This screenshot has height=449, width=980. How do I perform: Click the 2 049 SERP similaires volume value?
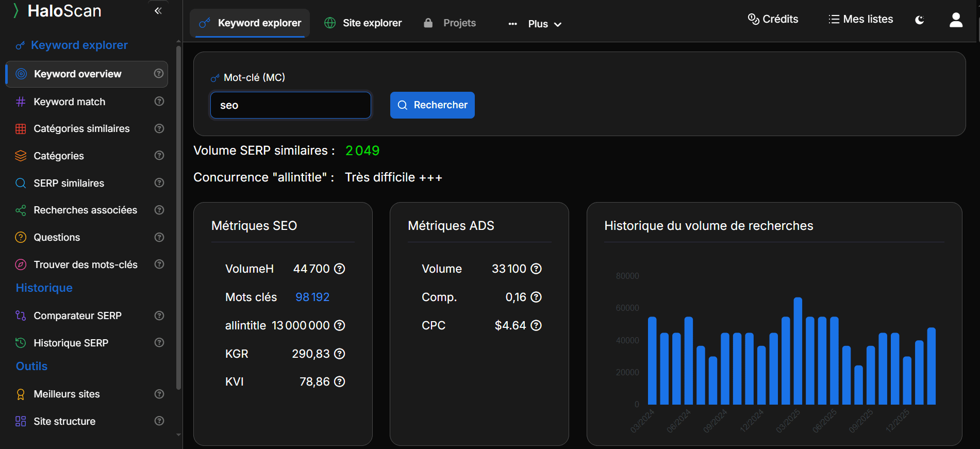(362, 151)
